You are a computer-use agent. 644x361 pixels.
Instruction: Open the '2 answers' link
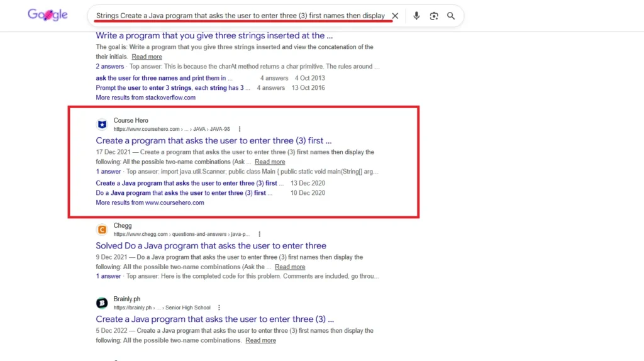tap(109, 66)
